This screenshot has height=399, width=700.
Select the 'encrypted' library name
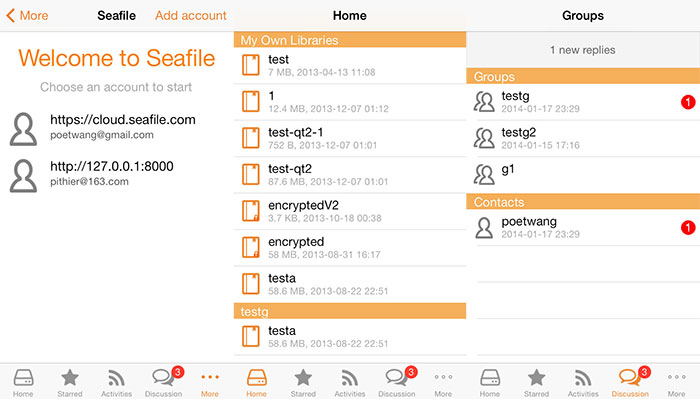(296, 242)
